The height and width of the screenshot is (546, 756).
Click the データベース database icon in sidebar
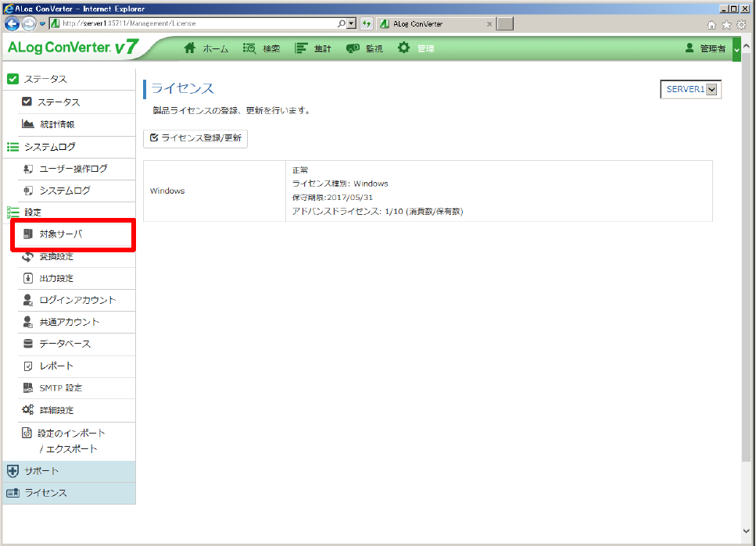pos(28,344)
